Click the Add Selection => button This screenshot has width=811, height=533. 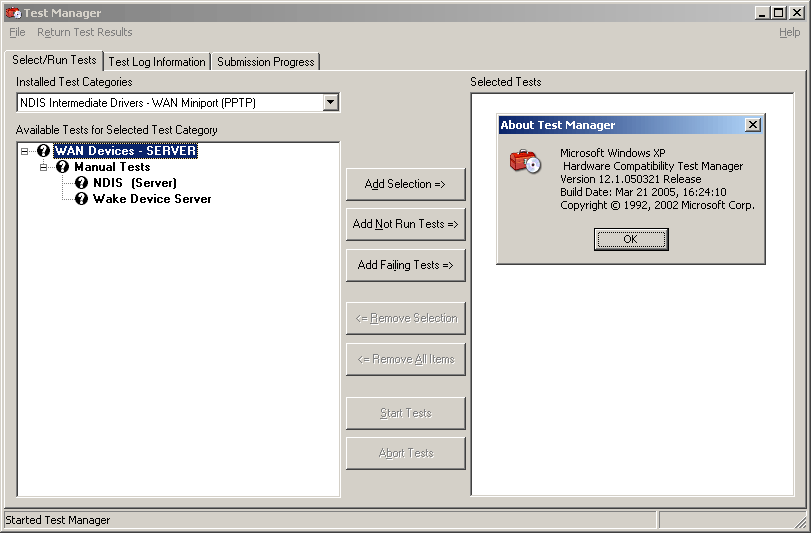click(406, 184)
